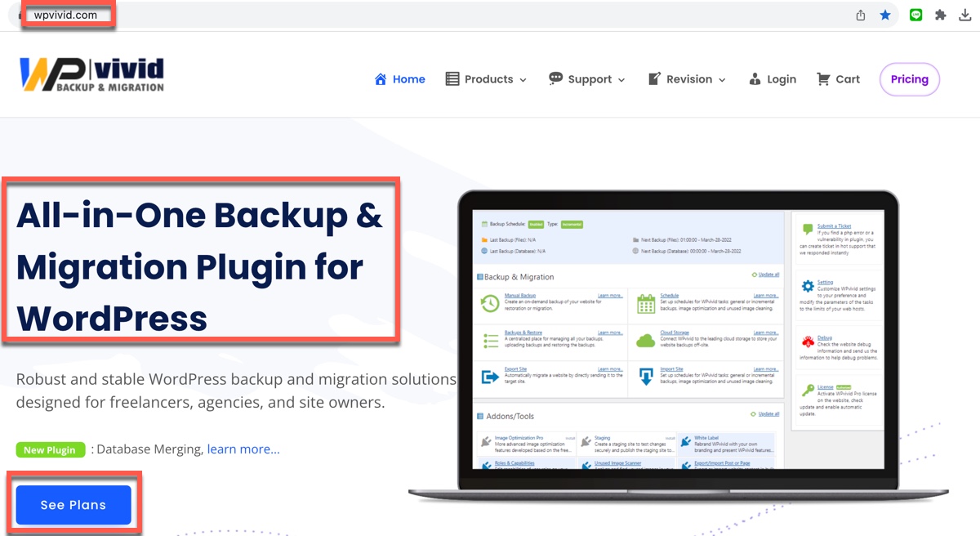The height and width of the screenshot is (536, 980).
Task: Follow the Database Merging learn more link
Action: 243,449
